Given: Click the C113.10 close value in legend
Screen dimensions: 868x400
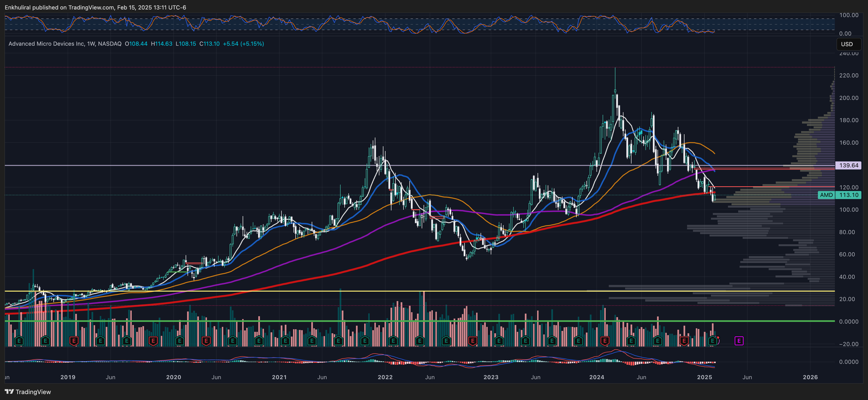Looking at the screenshot, I should point(209,44).
